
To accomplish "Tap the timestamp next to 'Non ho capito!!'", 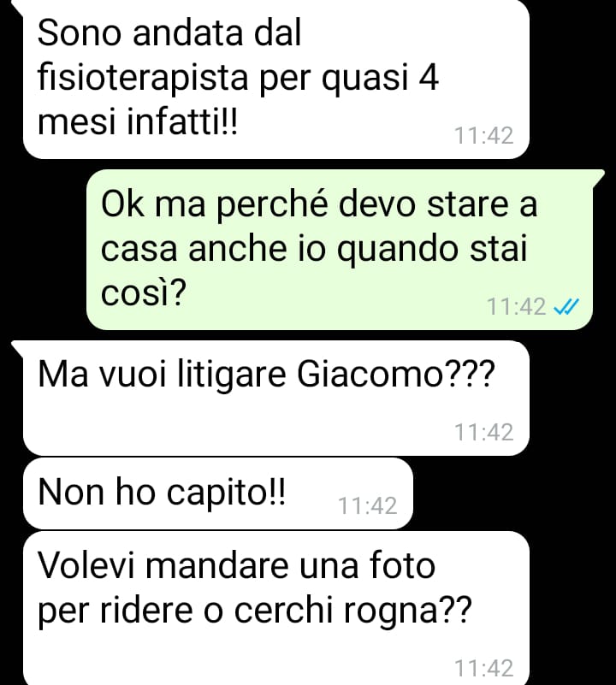I will click(x=368, y=506).
